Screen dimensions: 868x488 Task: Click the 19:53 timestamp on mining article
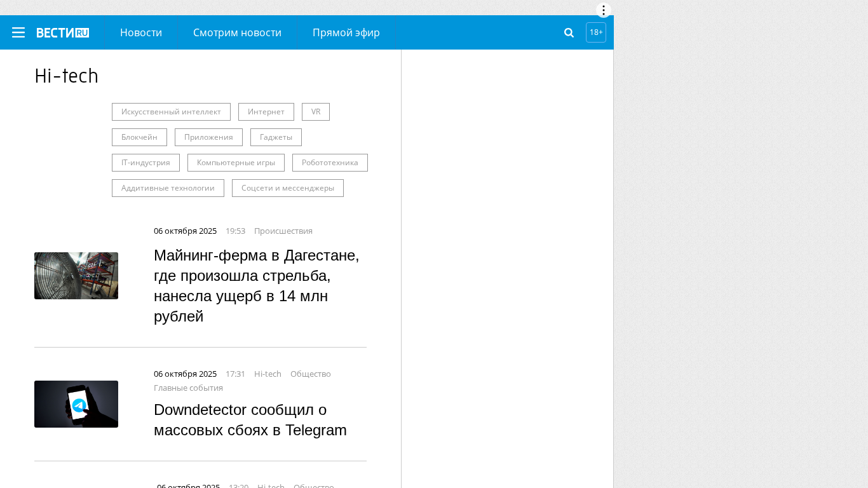click(x=235, y=231)
